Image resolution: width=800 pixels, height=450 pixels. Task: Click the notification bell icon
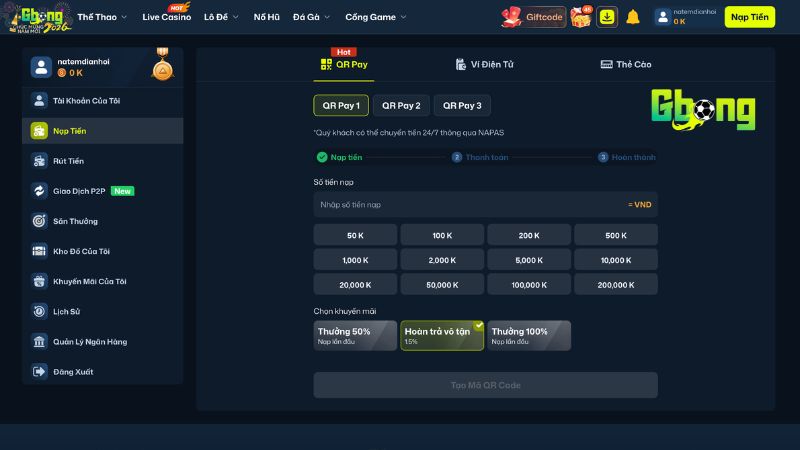[x=633, y=17]
